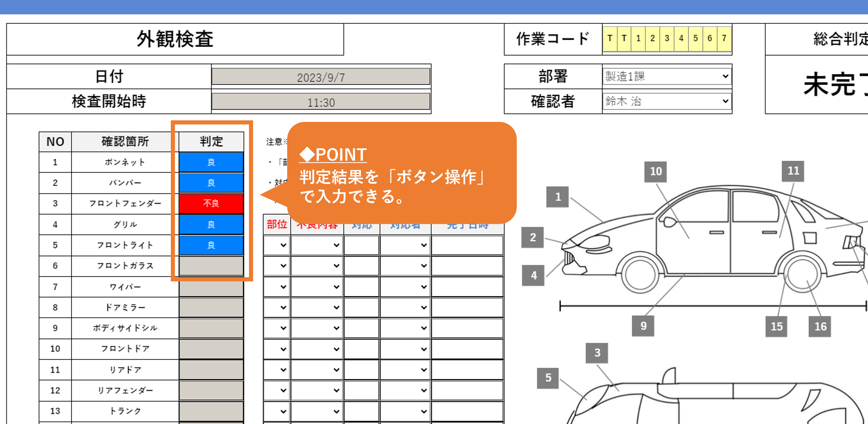Click empty 判定 button for ドアミラー
Viewport: 868px width, 424px height.
(x=211, y=307)
